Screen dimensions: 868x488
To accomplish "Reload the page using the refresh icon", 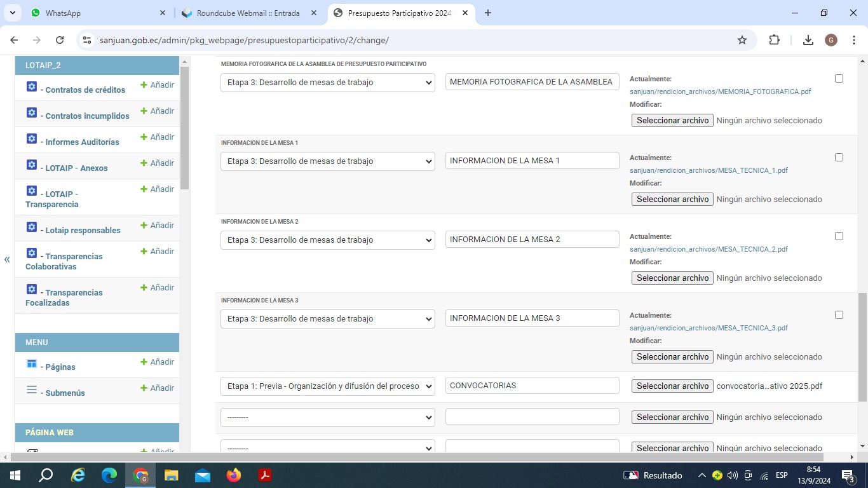I will (x=60, y=40).
